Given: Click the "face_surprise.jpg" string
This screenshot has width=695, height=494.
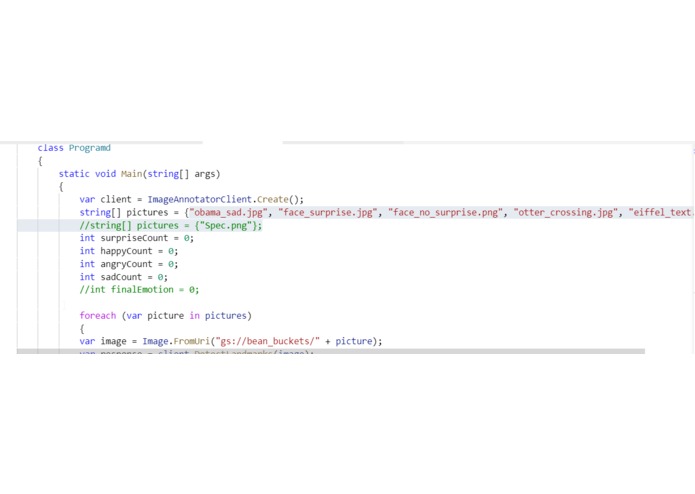Looking at the screenshot, I should (x=328, y=213).
